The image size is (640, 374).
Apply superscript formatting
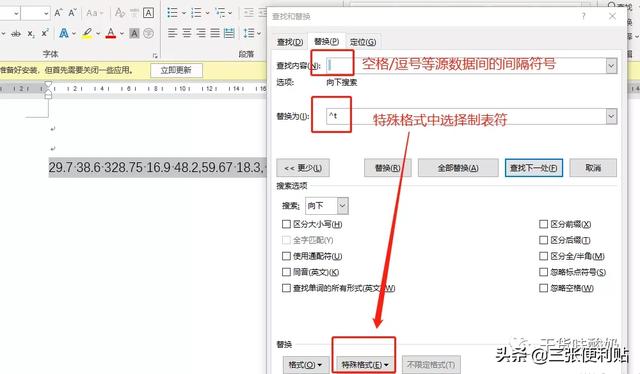point(45,33)
